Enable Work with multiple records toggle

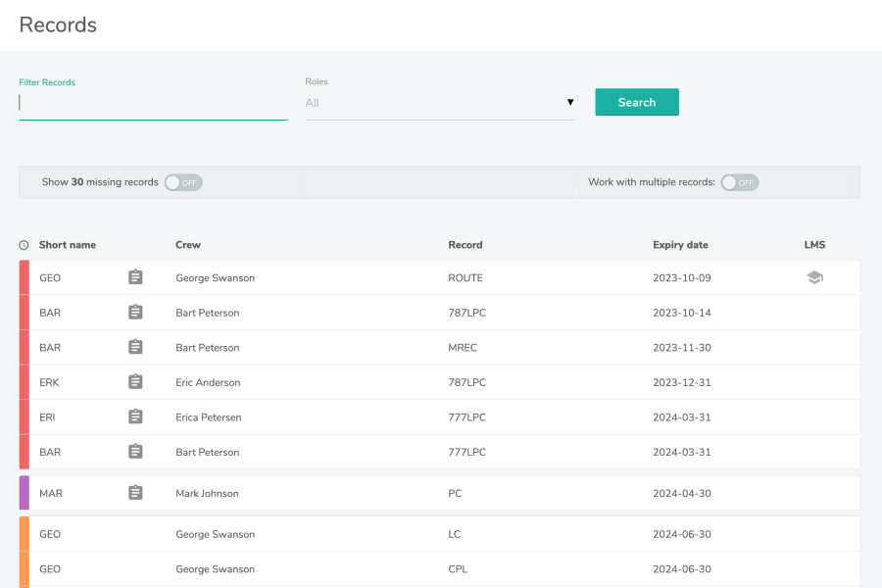click(x=740, y=182)
